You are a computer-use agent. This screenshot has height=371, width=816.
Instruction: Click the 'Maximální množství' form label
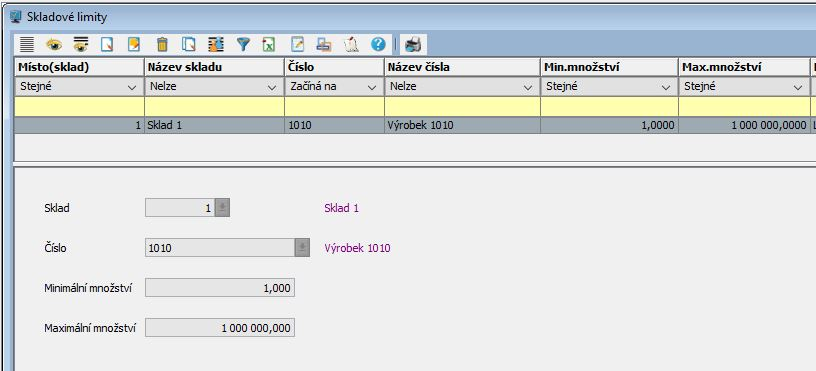[x=90, y=328]
